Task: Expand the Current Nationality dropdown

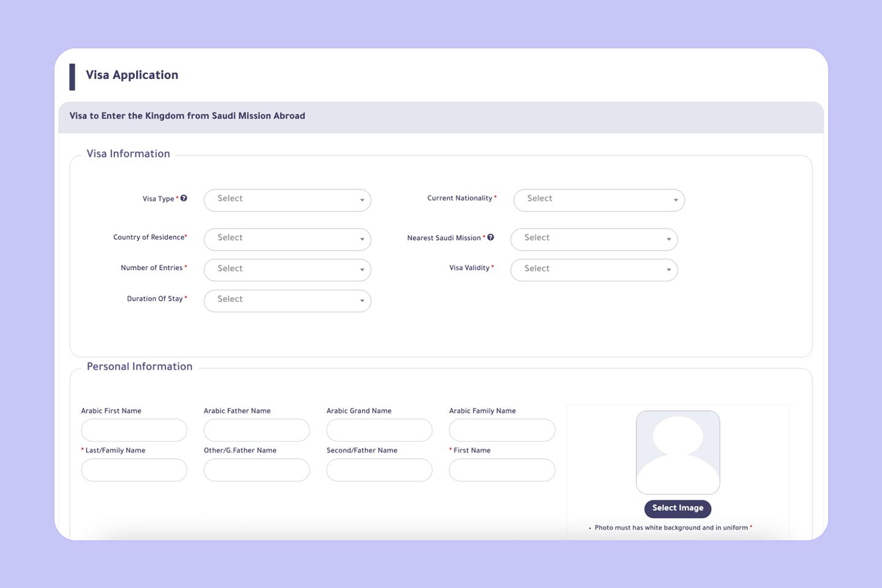Action: pyautogui.click(x=598, y=200)
